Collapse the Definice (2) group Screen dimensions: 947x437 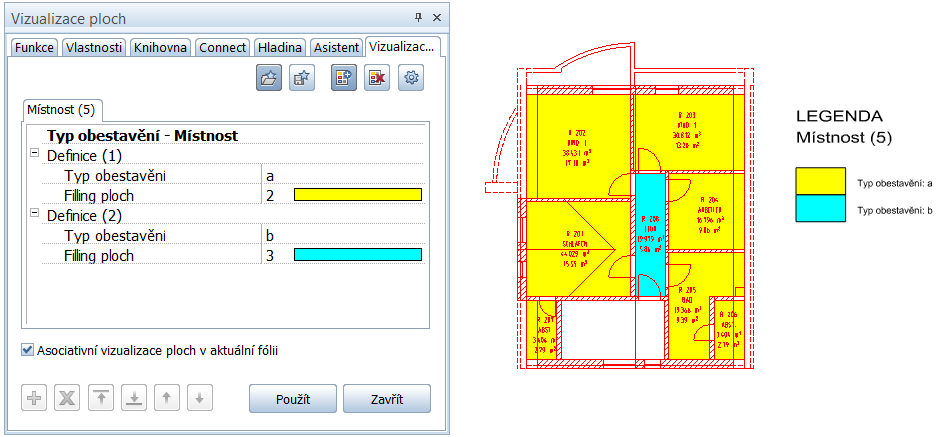click(x=35, y=214)
